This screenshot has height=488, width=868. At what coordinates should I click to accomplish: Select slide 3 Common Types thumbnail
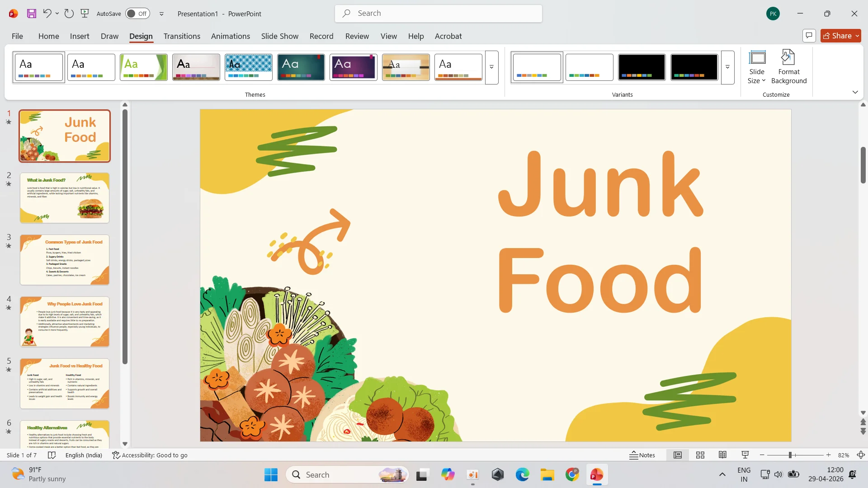coord(65,260)
